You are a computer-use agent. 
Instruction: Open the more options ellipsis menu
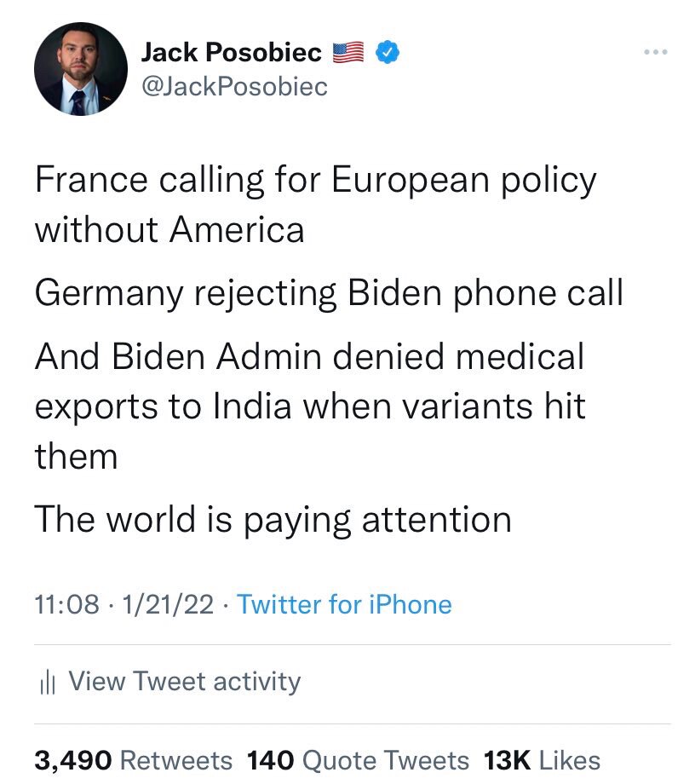coord(654,51)
